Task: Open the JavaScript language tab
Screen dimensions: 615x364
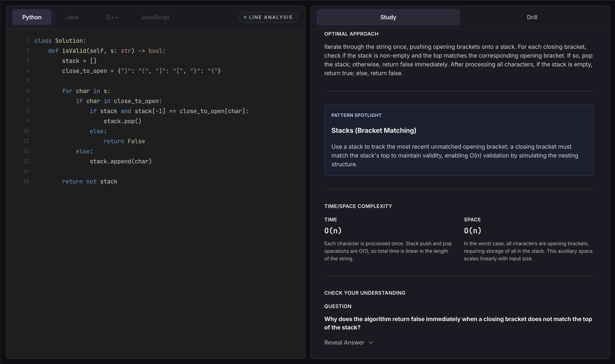Action: 155,17
